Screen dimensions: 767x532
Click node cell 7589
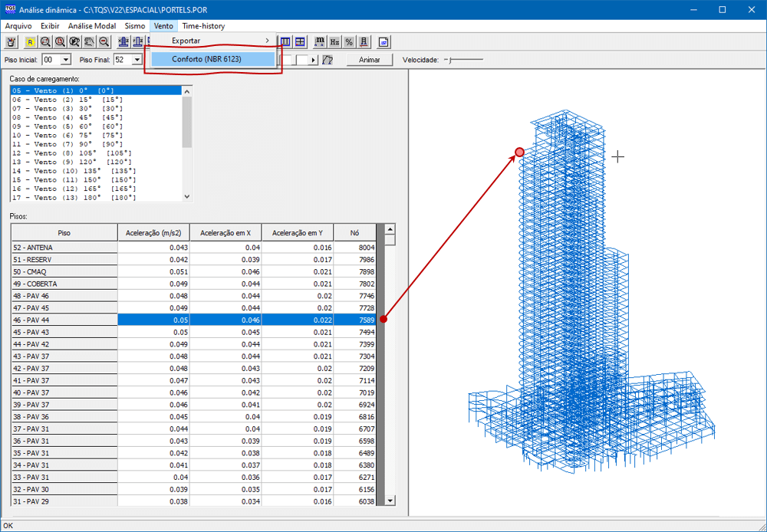click(354, 320)
